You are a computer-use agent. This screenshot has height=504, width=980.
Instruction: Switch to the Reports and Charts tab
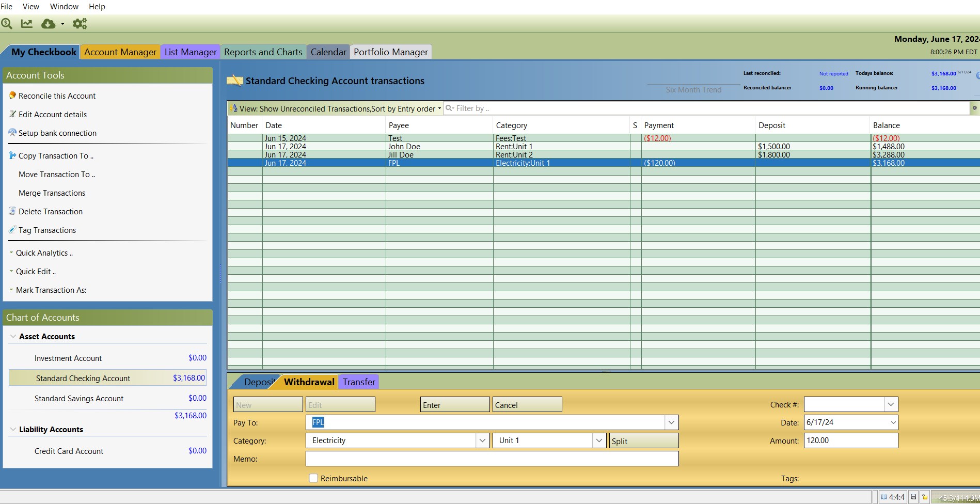263,52
